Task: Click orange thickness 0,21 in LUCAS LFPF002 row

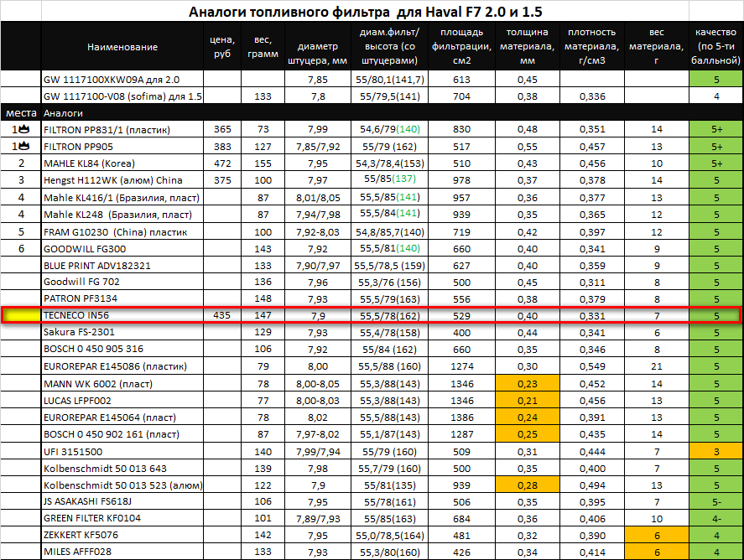Action: click(x=527, y=401)
